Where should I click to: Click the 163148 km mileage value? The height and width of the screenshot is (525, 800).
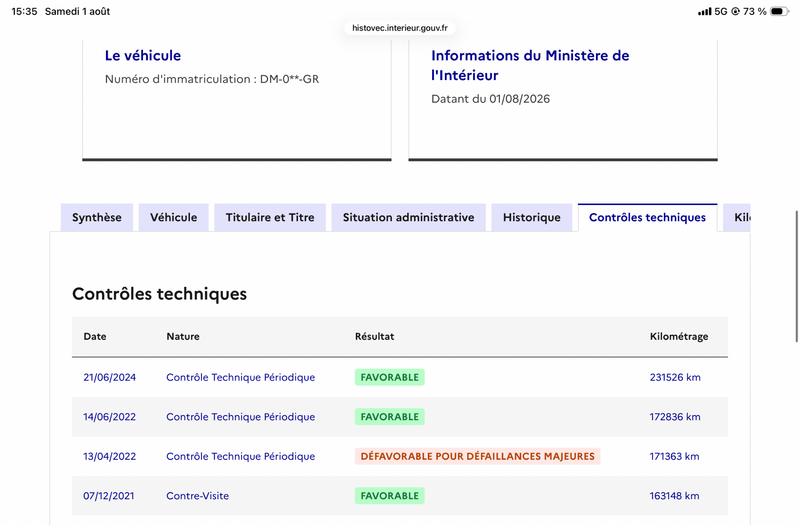coord(674,496)
